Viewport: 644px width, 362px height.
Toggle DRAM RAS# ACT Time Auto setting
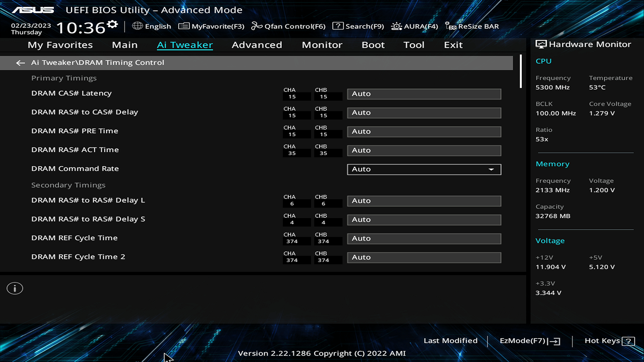point(423,150)
